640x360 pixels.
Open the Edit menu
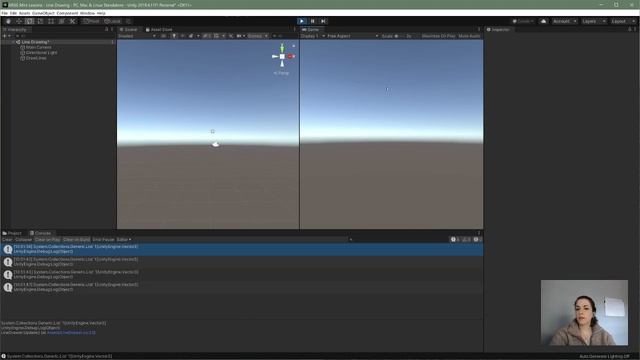click(x=13, y=13)
